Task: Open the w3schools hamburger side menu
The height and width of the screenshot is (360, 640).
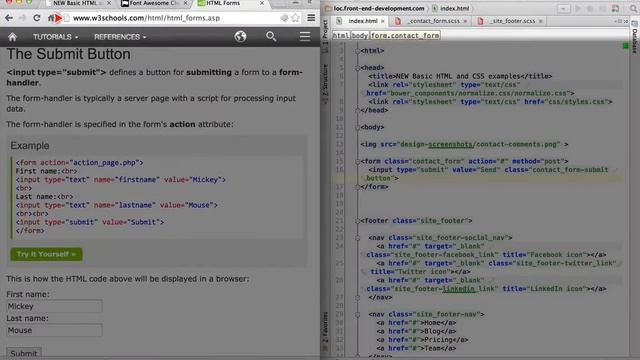Action: click(305, 36)
